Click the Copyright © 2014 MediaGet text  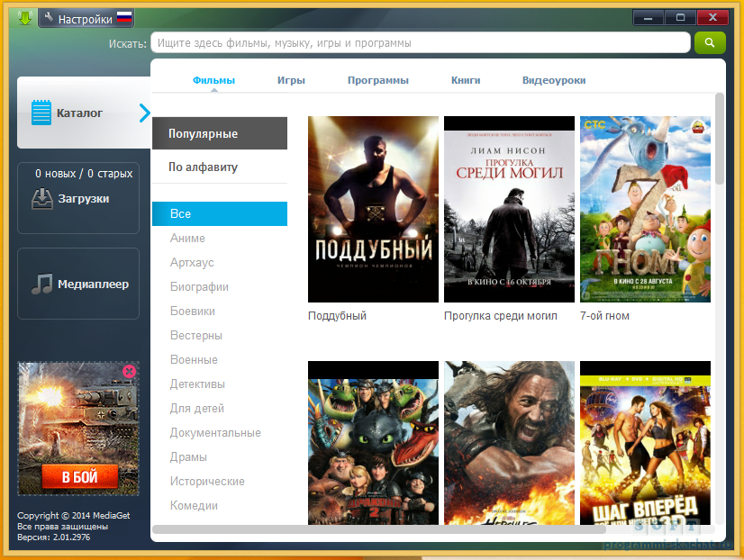tap(74, 515)
